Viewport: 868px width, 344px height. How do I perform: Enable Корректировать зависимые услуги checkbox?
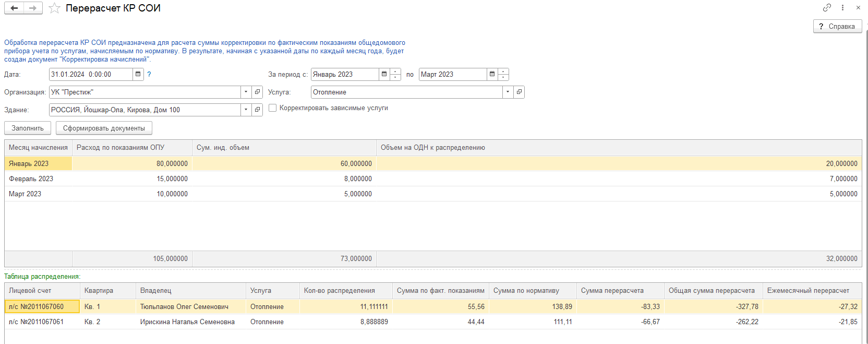click(x=272, y=108)
